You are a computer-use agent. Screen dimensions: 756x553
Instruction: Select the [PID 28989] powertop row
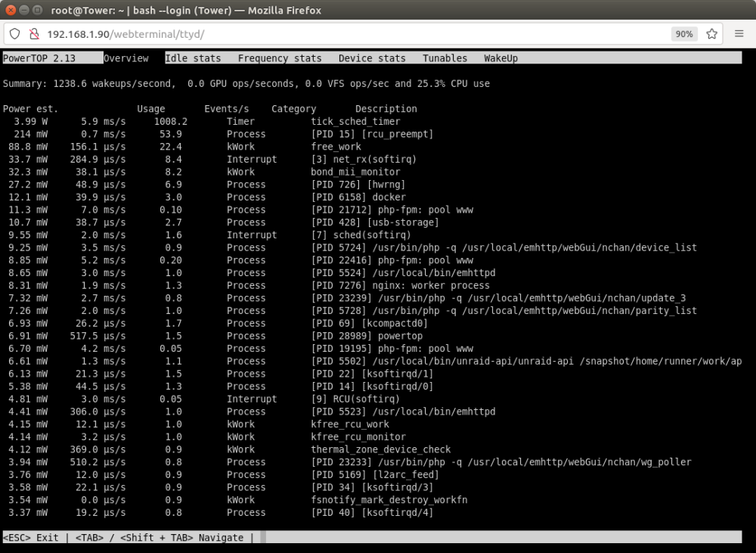[215, 335]
